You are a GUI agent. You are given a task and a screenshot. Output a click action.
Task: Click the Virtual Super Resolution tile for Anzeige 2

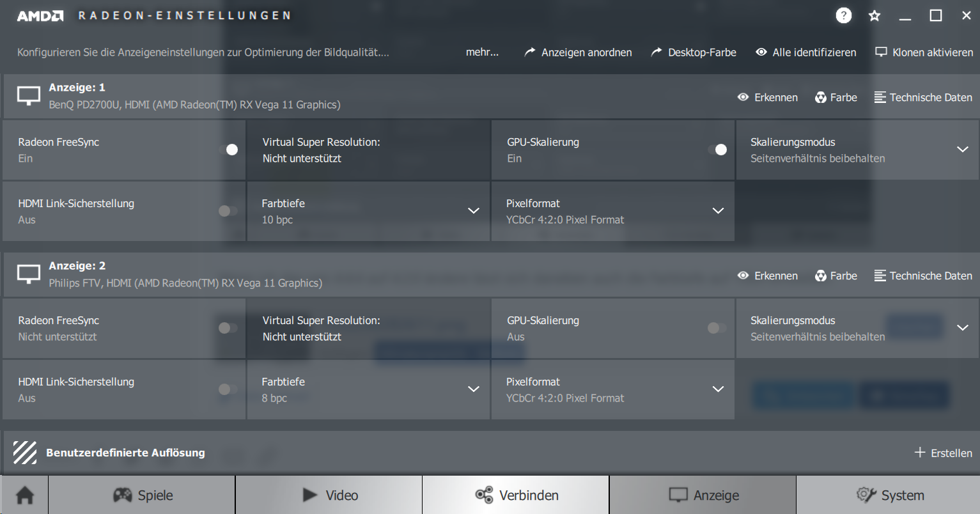tap(368, 328)
